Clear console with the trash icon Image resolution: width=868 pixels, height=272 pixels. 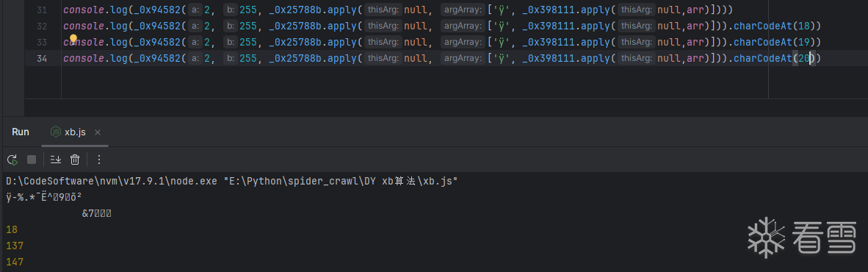(x=75, y=160)
